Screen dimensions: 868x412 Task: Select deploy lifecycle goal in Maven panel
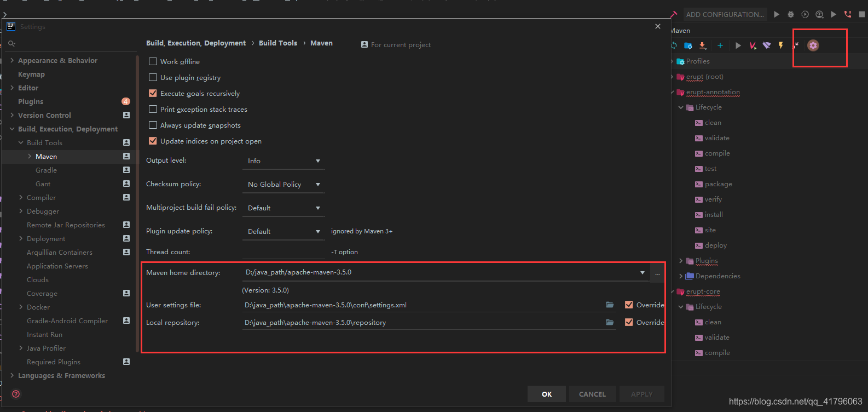716,245
